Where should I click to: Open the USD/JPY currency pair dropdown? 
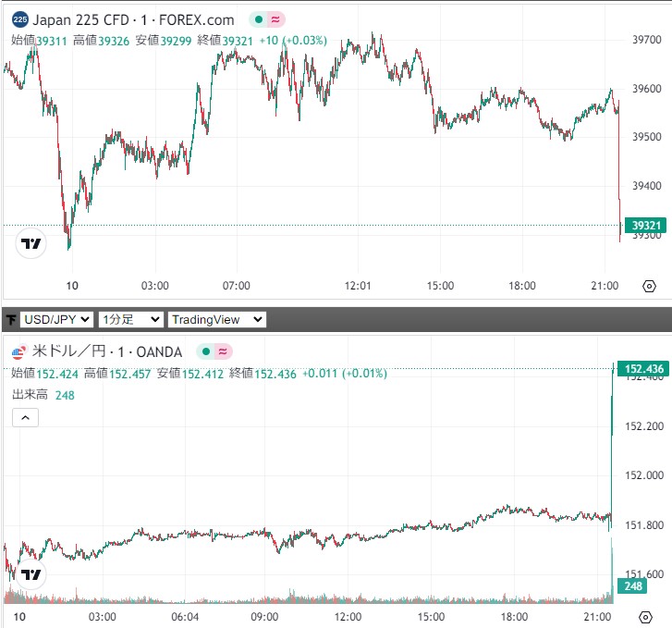pos(56,320)
